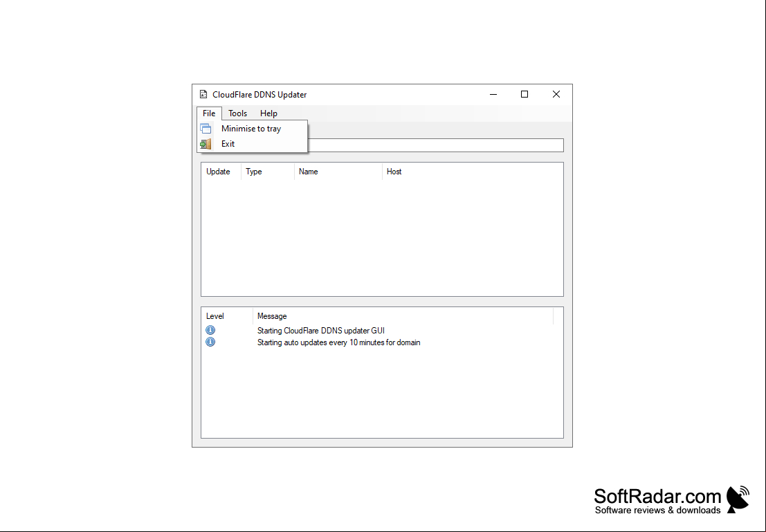766x532 pixels.
Task: Click the Message column header in log
Action: 403,316
